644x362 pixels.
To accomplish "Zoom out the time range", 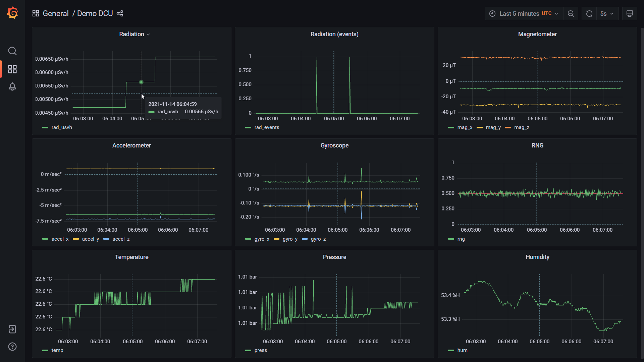I will tap(571, 13).
